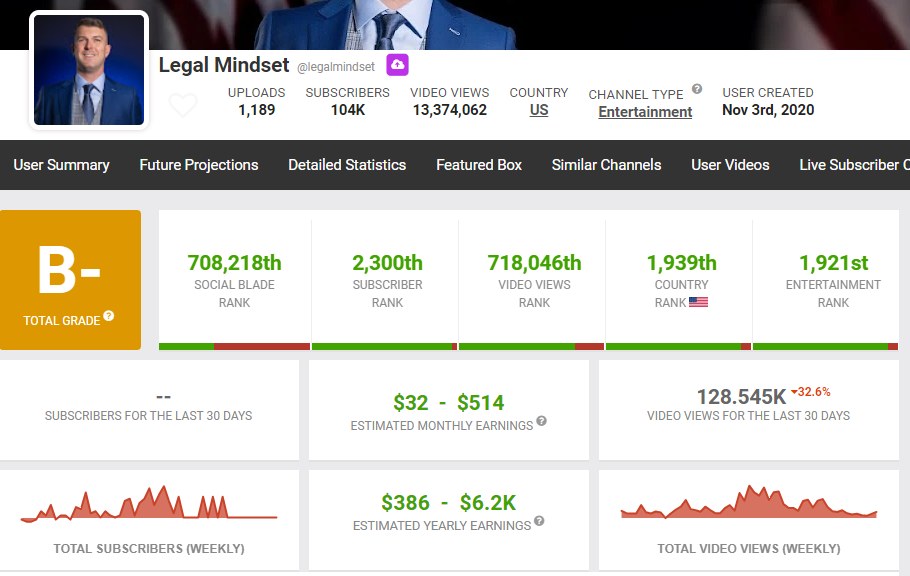The width and height of the screenshot is (910, 576).
Task: Click the Total Video Views weekly chart
Action: [749, 502]
